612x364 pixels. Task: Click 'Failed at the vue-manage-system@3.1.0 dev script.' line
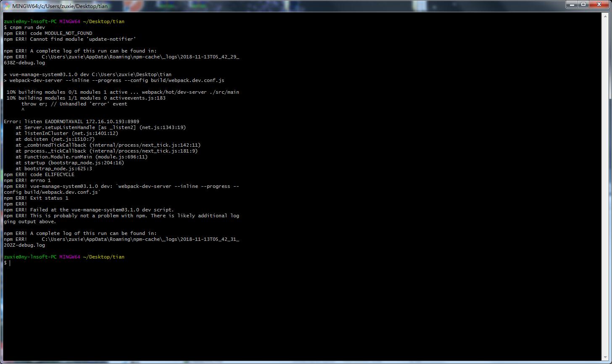click(x=89, y=210)
